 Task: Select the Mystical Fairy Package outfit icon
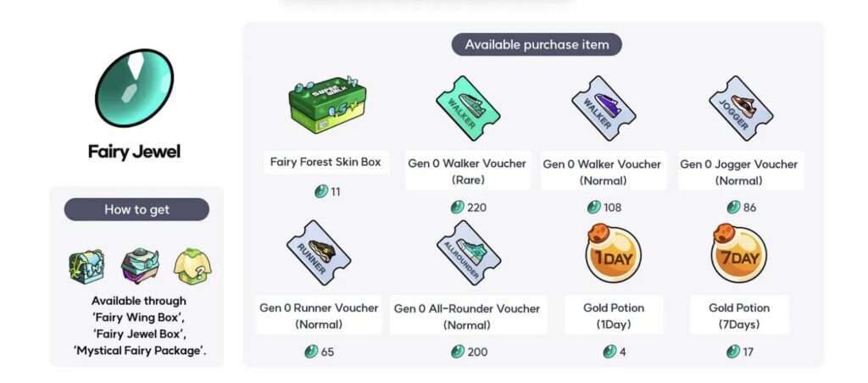point(192,266)
